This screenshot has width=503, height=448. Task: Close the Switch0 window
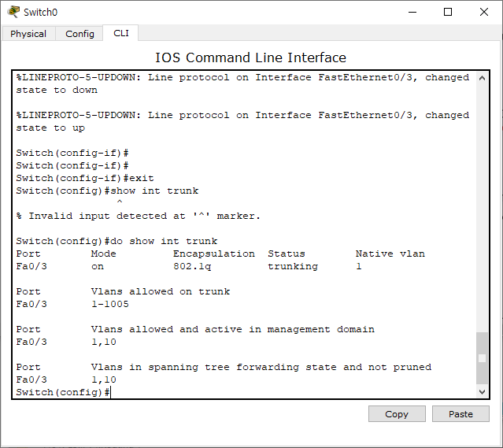[484, 12]
